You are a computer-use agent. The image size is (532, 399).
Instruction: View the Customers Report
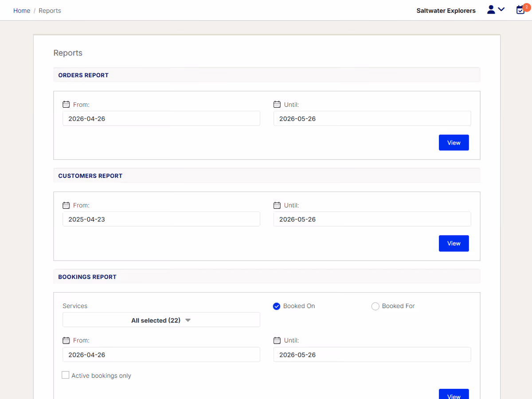pos(454,243)
